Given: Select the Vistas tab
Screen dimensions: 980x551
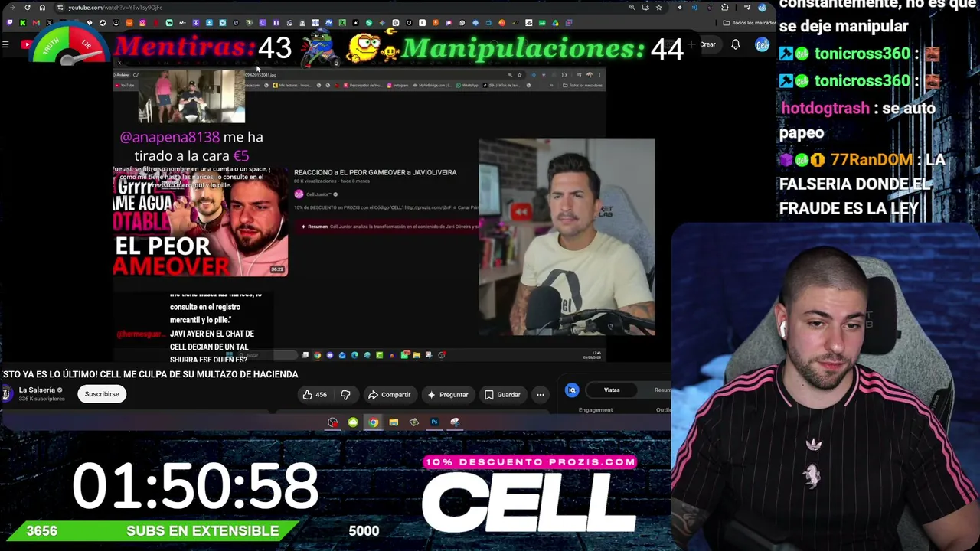Looking at the screenshot, I should (612, 390).
